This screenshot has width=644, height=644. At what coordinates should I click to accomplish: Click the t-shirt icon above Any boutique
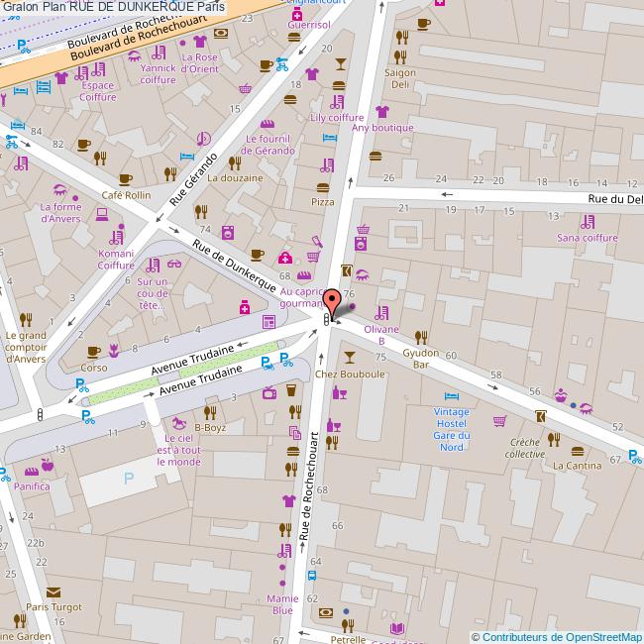click(x=381, y=112)
